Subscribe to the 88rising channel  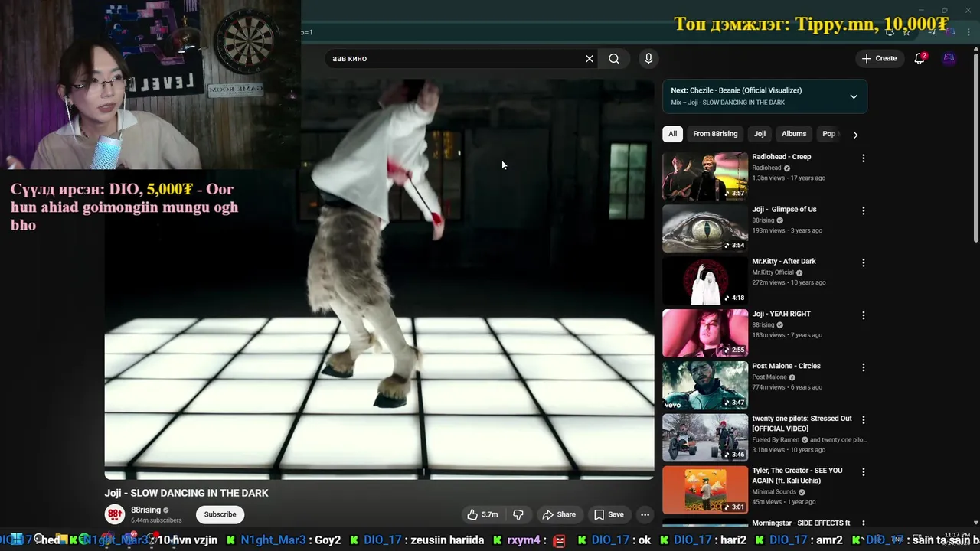pos(220,514)
